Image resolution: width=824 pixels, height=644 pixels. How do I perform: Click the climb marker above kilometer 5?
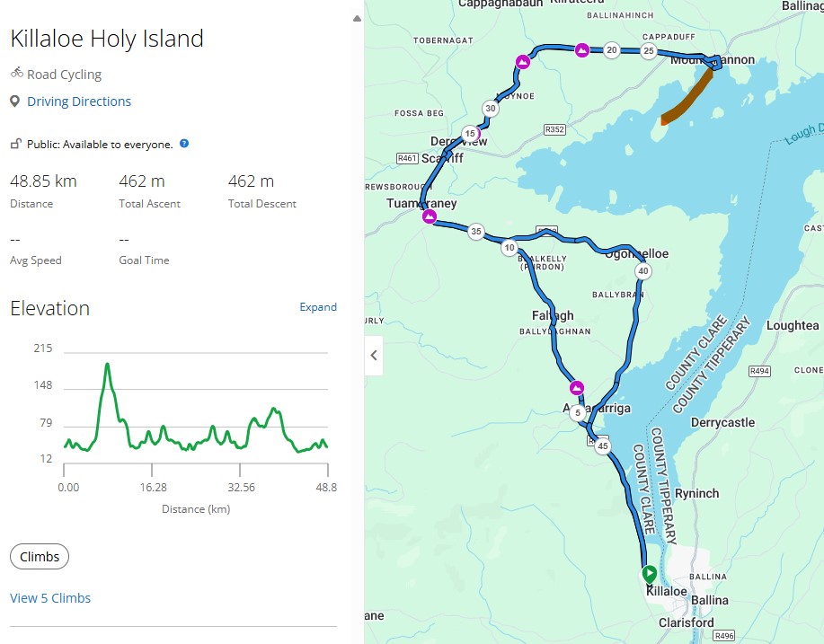577,387
